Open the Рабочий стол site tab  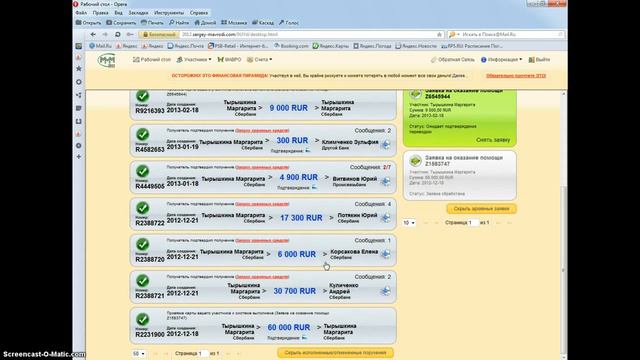point(152,60)
